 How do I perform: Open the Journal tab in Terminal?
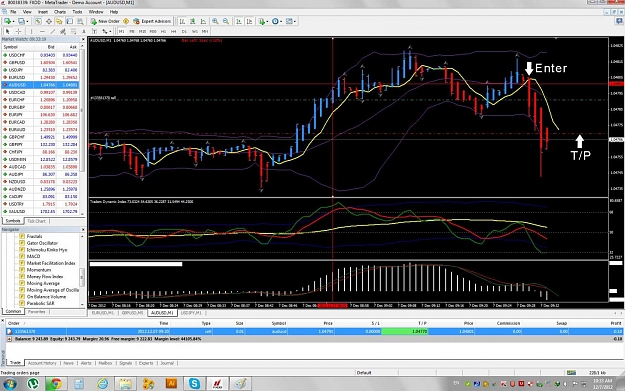[167, 363]
